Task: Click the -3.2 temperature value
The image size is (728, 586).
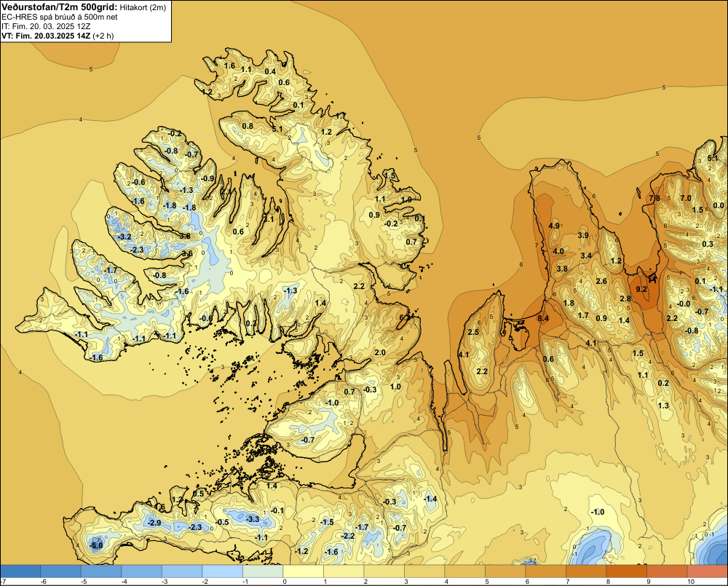Action: [124, 237]
